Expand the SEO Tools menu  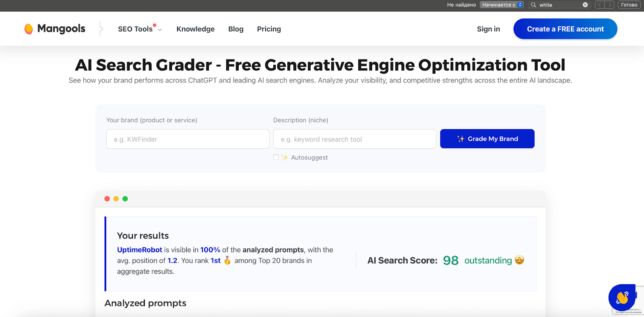[x=140, y=29]
